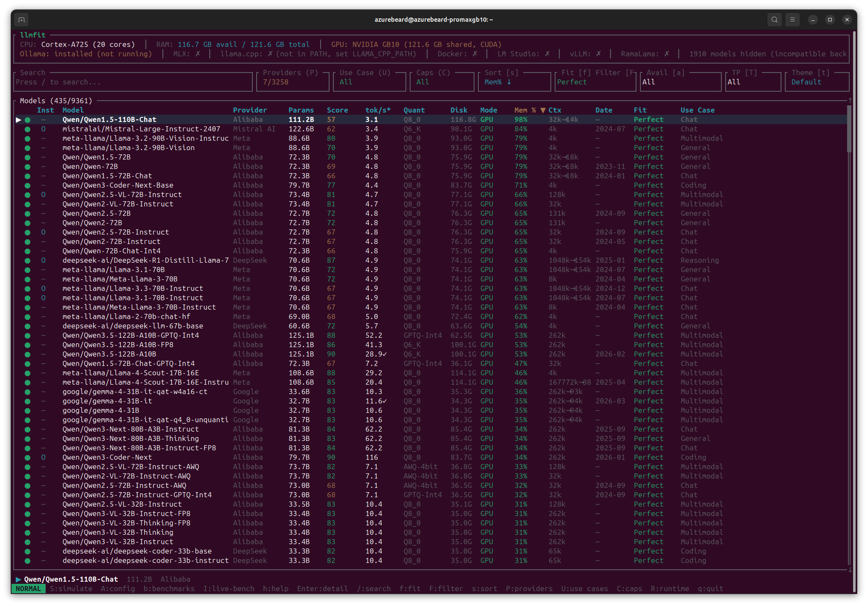Click I:live-bench in the bottom hint bar

(x=229, y=589)
